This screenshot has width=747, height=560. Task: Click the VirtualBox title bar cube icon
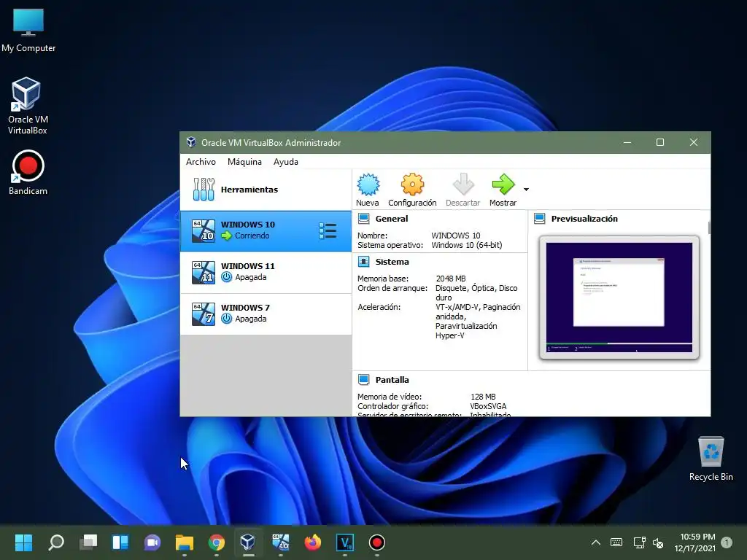[191, 142]
